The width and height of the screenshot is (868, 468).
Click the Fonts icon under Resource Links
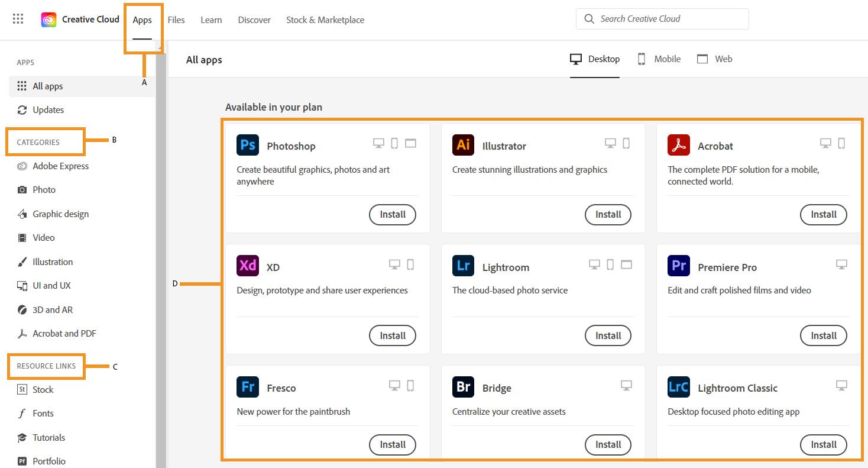point(22,413)
